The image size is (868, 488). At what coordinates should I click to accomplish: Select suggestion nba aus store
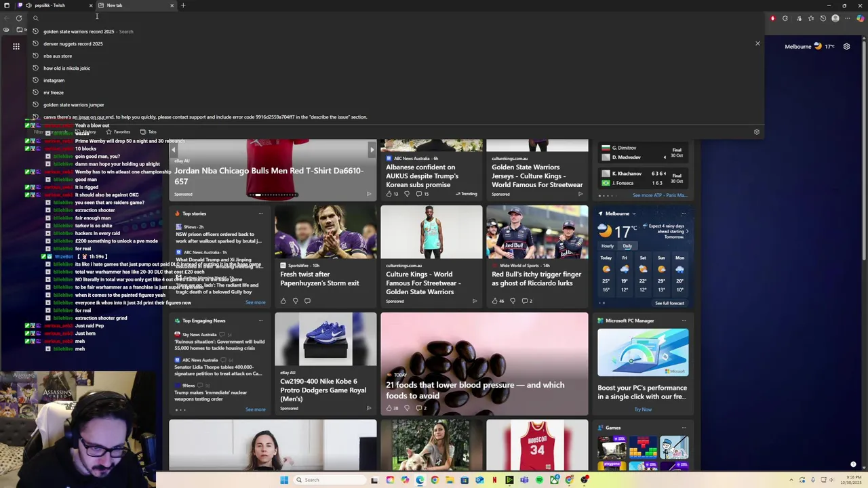397,56
